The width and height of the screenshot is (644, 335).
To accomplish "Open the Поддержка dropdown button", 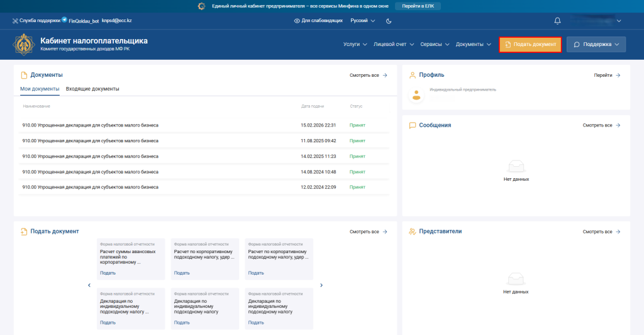I will (596, 45).
